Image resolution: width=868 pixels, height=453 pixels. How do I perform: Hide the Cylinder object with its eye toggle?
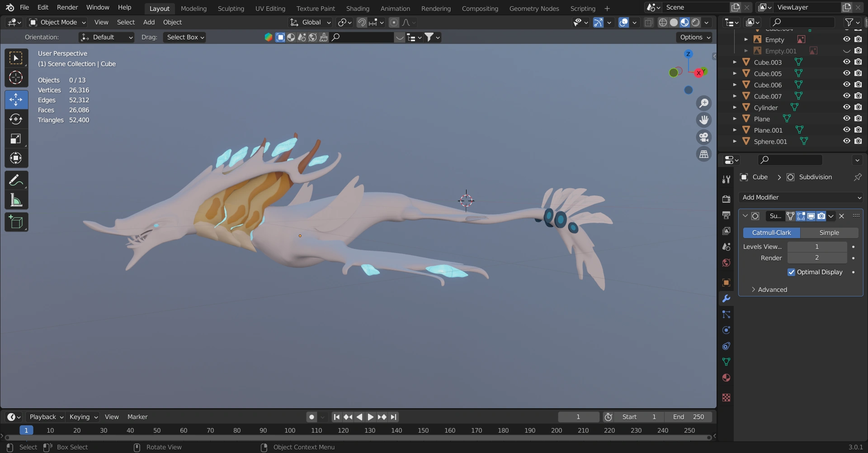(x=846, y=107)
